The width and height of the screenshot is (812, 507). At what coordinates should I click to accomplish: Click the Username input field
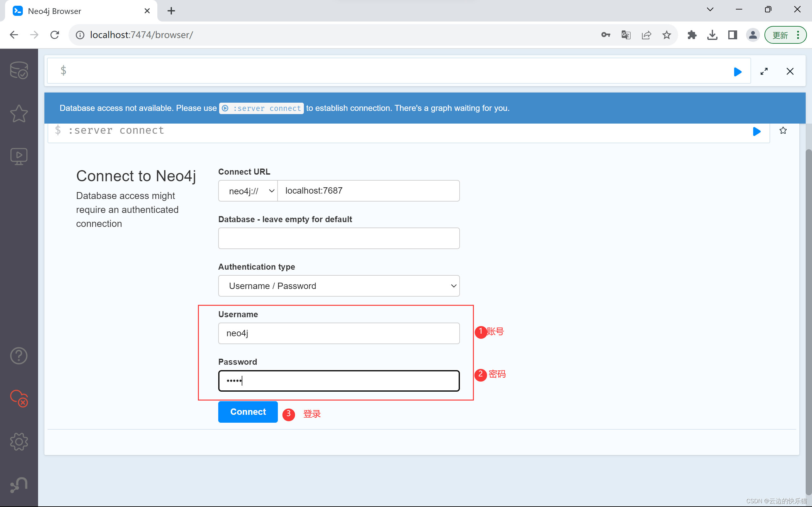click(x=339, y=333)
